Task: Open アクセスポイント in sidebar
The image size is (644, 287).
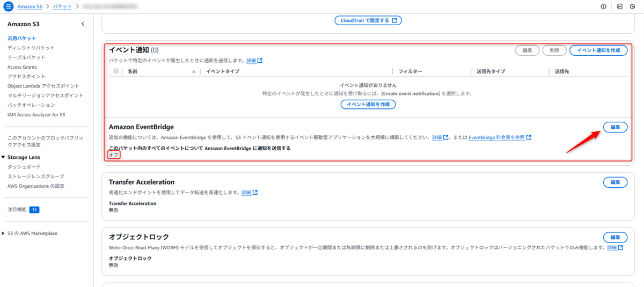Action: coord(26,76)
